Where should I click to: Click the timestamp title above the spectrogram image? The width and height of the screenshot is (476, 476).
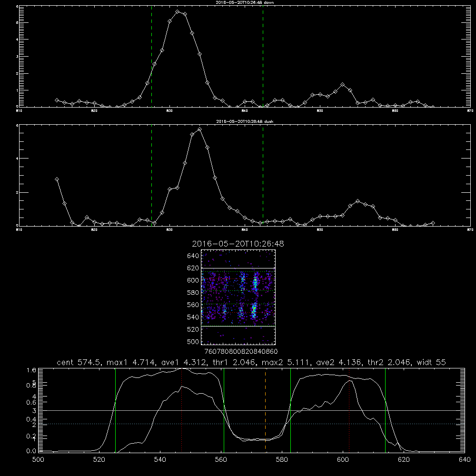[238, 244]
